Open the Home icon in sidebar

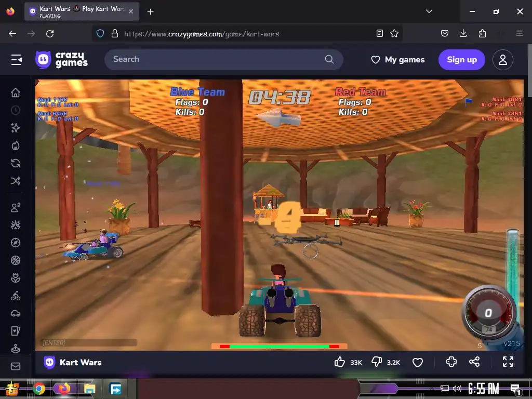(x=15, y=92)
